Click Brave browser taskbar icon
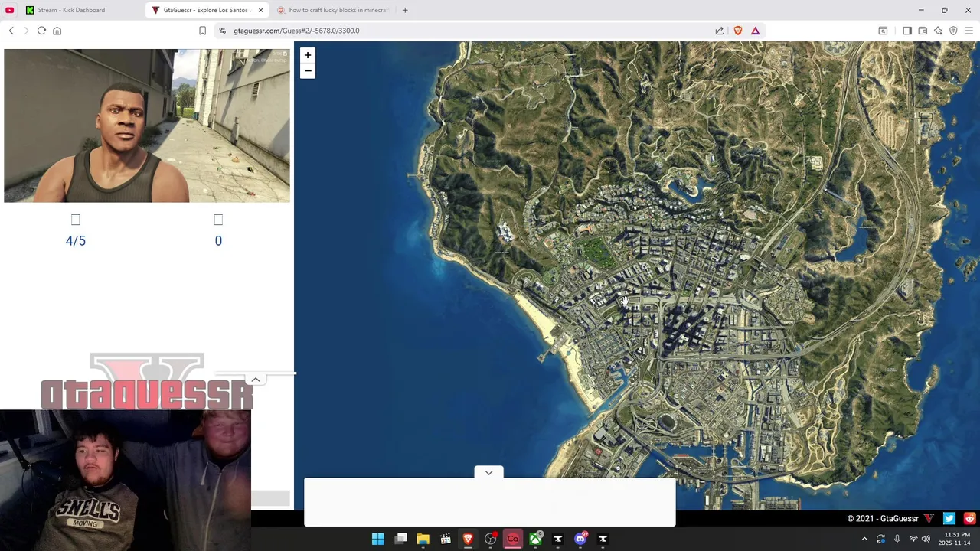The image size is (980, 551). click(x=468, y=539)
